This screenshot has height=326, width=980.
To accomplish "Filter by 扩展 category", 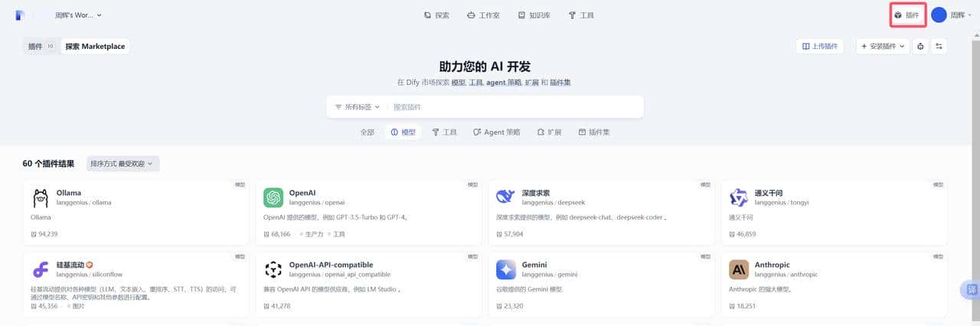I will coord(549,132).
